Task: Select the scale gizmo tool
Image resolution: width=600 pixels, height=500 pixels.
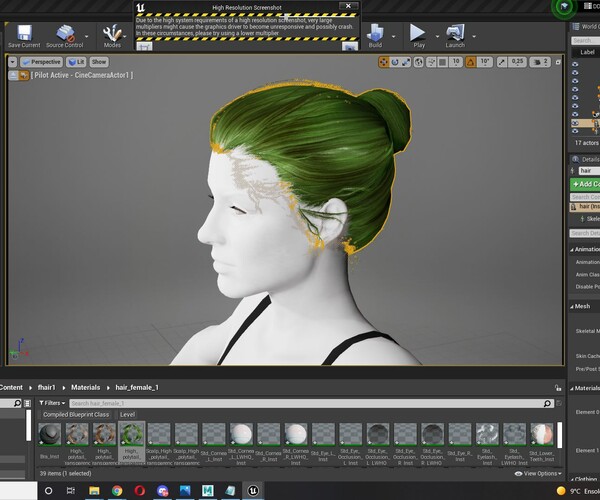Action: point(406,62)
